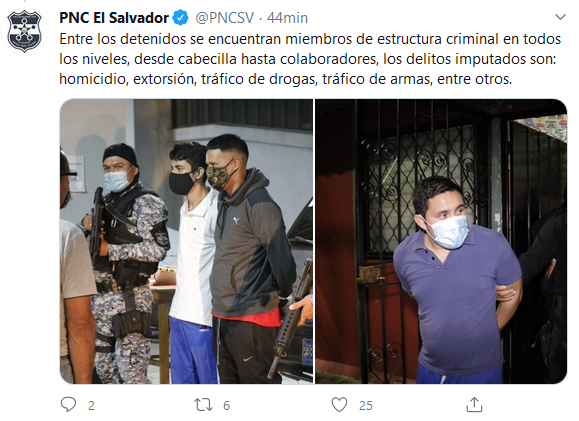Open the reply speech bubble icon
This screenshot has height=421, width=579.
pyautogui.click(x=68, y=404)
